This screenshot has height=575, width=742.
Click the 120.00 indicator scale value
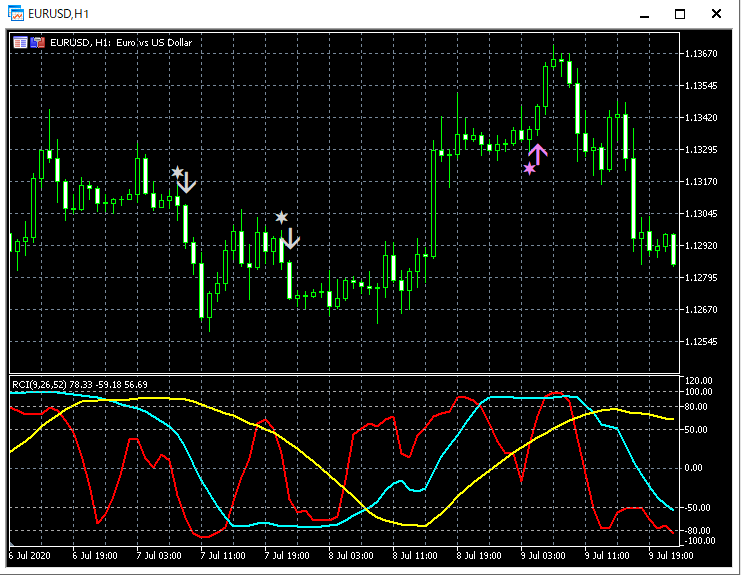tap(698, 380)
